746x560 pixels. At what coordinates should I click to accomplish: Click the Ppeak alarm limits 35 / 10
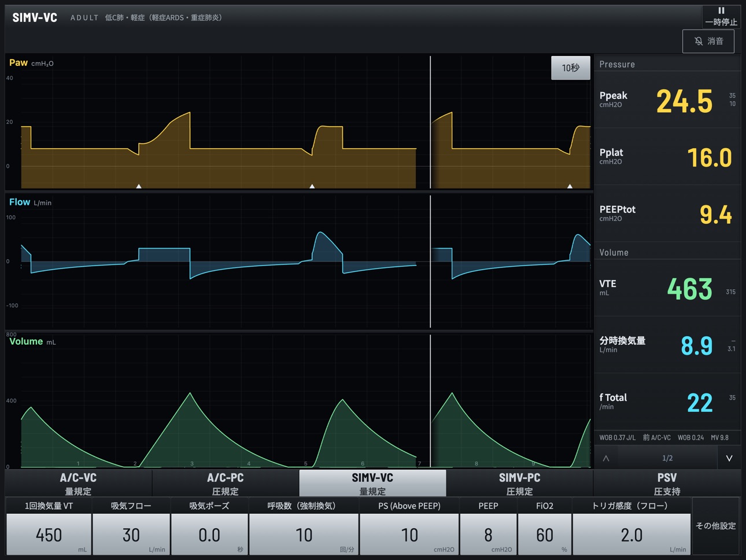point(732,100)
